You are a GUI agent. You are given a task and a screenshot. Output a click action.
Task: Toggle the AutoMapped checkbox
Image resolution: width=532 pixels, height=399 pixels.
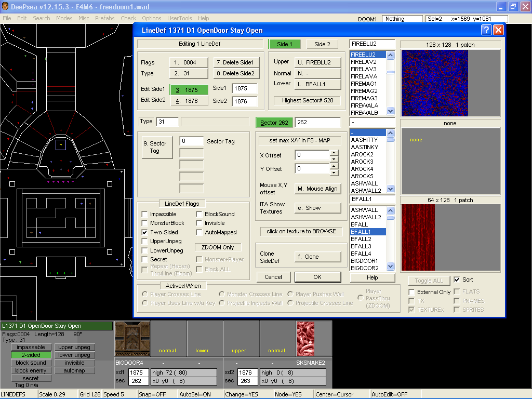(x=199, y=232)
